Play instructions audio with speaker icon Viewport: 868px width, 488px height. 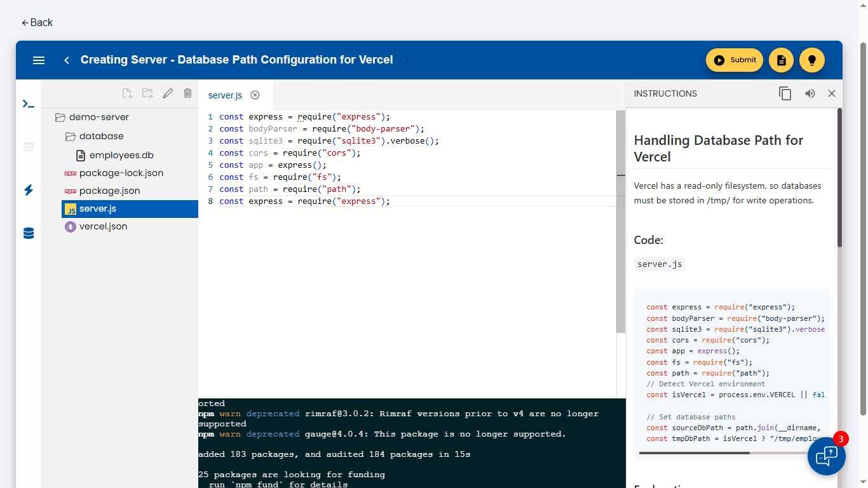pyautogui.click(x=810, y=93)
